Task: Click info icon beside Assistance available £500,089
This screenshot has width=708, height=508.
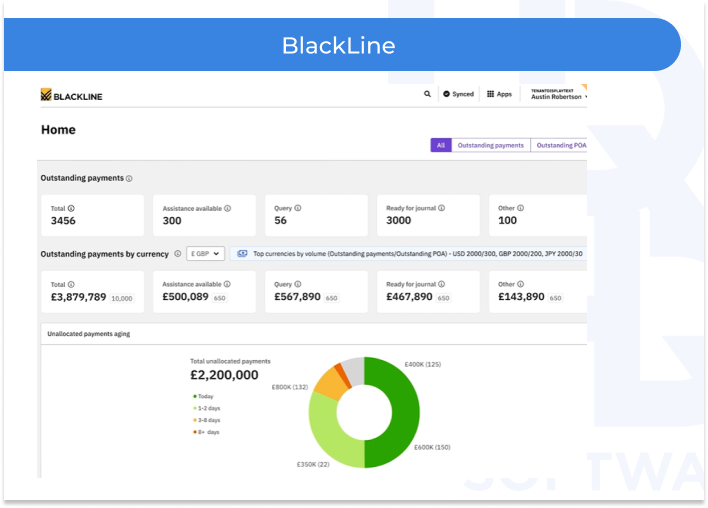Action: pyautogui.click(x=227, y=284)
